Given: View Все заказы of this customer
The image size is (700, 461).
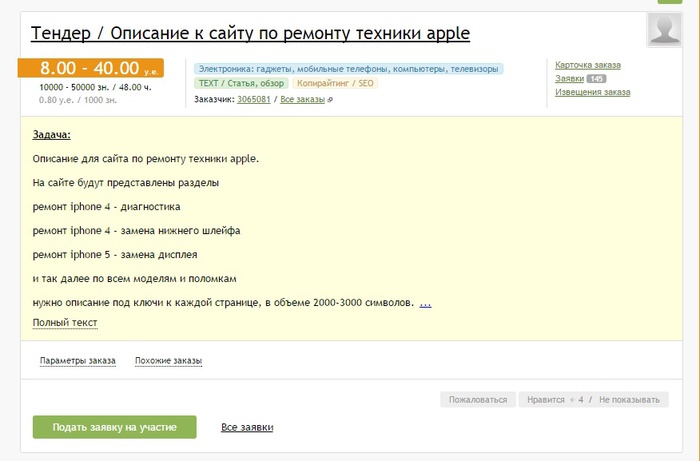Looking at the screenshot, I should pos(303,100).
